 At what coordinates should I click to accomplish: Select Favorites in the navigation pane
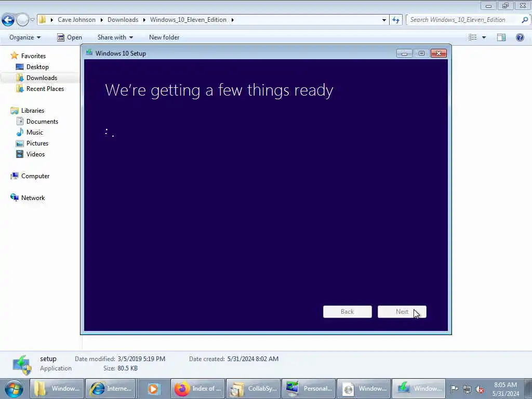33,56
